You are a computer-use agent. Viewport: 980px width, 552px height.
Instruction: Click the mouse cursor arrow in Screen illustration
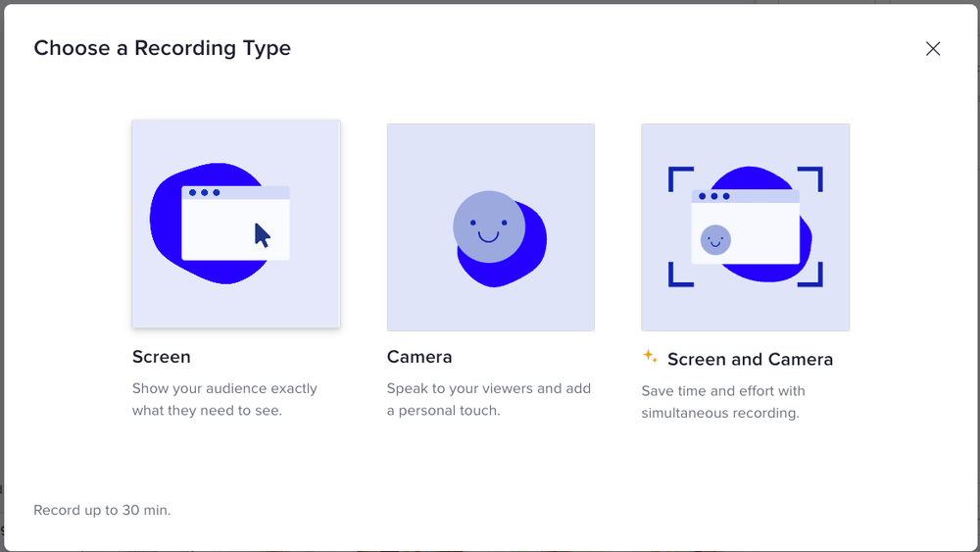tap(263, 235)
